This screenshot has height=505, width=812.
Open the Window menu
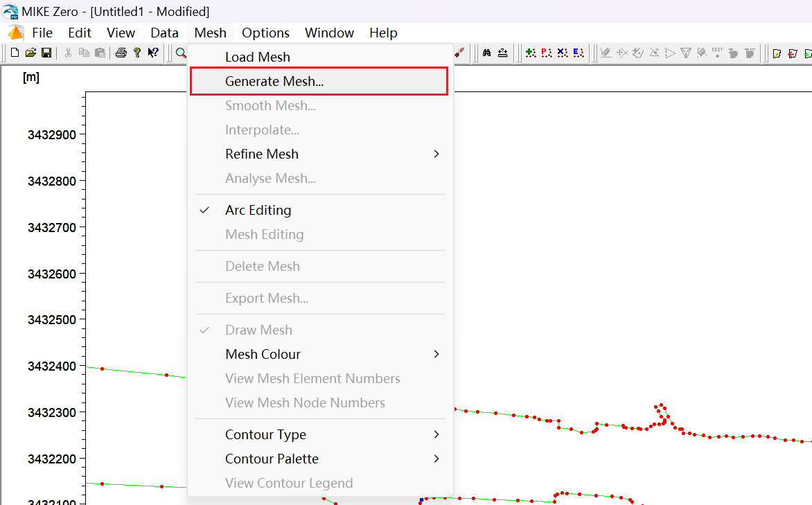(x=329, y=33)
